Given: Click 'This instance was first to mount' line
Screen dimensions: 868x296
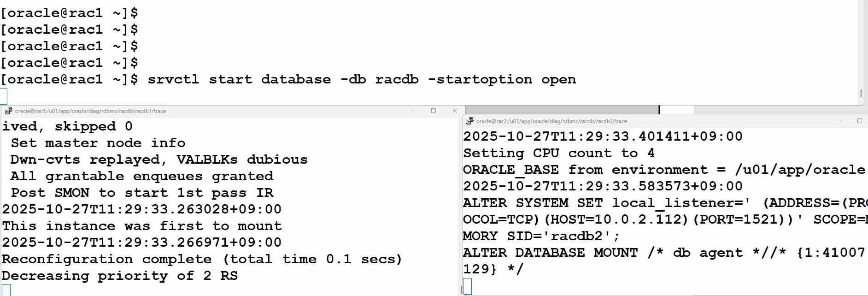Looking at the screenshot, I should coord(142,226).
